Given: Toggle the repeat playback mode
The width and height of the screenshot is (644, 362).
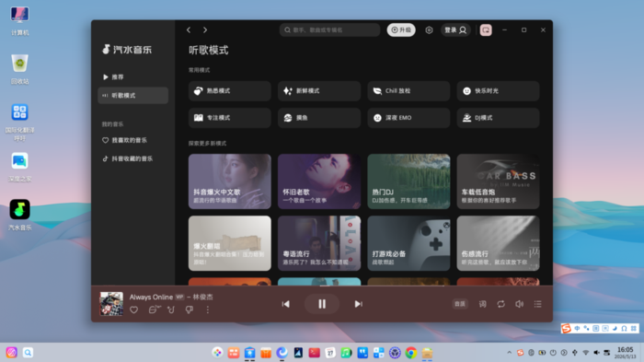Looking at the screenshot, I should click(x=500, y=304).
